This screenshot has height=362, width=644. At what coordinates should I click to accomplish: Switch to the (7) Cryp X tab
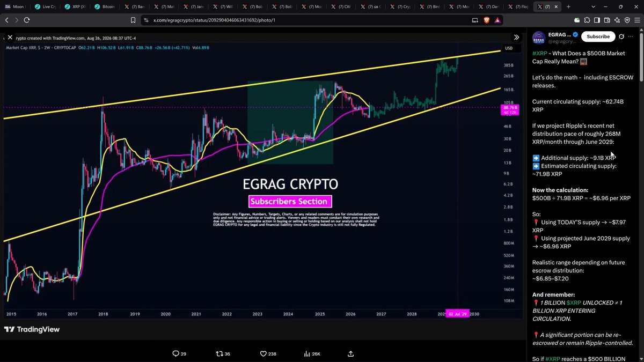point(401,6)
